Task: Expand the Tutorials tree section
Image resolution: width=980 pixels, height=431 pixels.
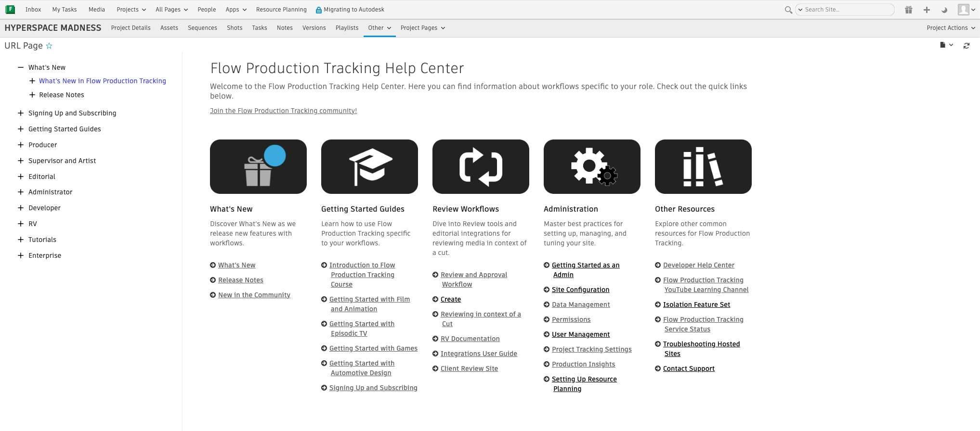Action: (20, 240)
